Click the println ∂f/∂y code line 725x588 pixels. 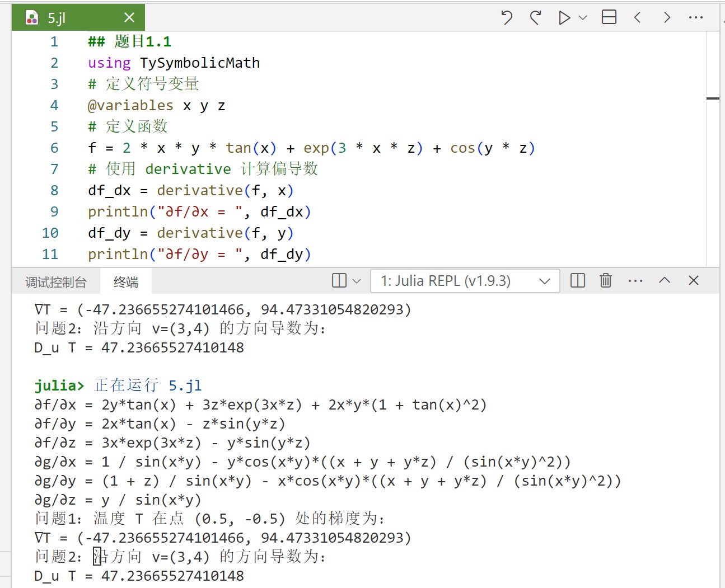tap(200, 254)
